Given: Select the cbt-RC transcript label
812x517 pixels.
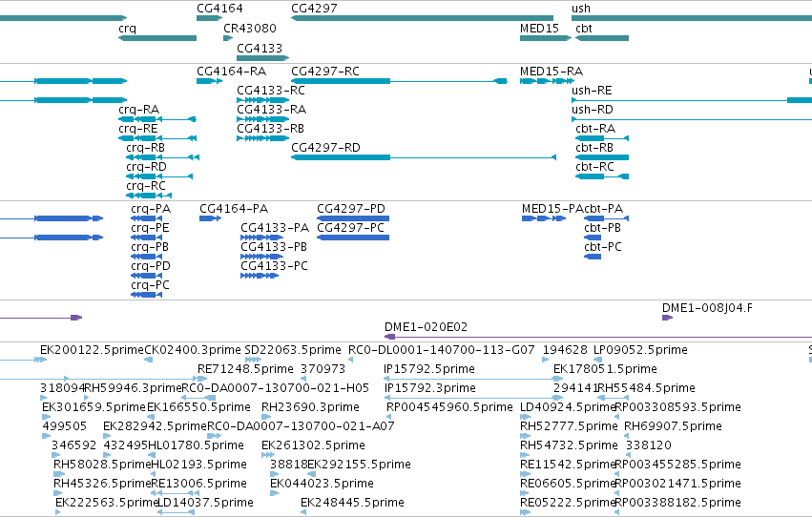Looking at the screenshot, I should coord(594,167).
